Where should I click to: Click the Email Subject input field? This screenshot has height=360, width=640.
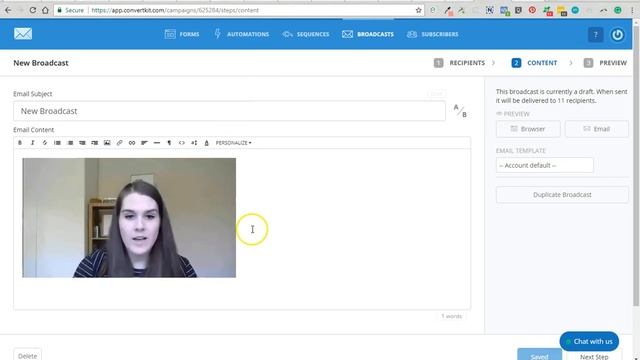(229, 111)
